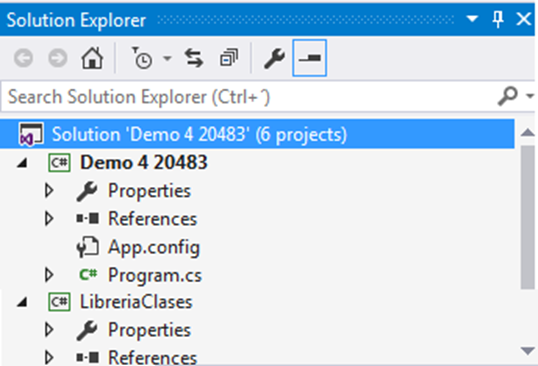538x366 pixels.
Task: Expand References under Demo 4 20483
Action: pos(49,219)
